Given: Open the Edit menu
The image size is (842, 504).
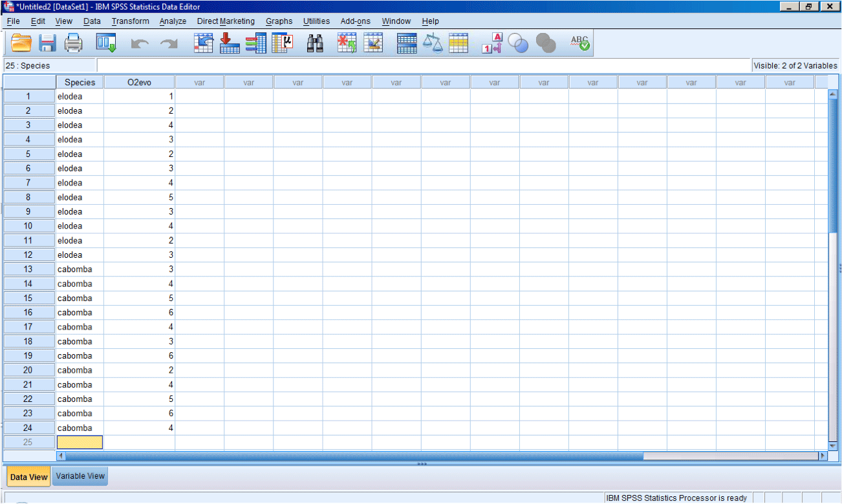Looking at the screenshot, I should point(38,21).
